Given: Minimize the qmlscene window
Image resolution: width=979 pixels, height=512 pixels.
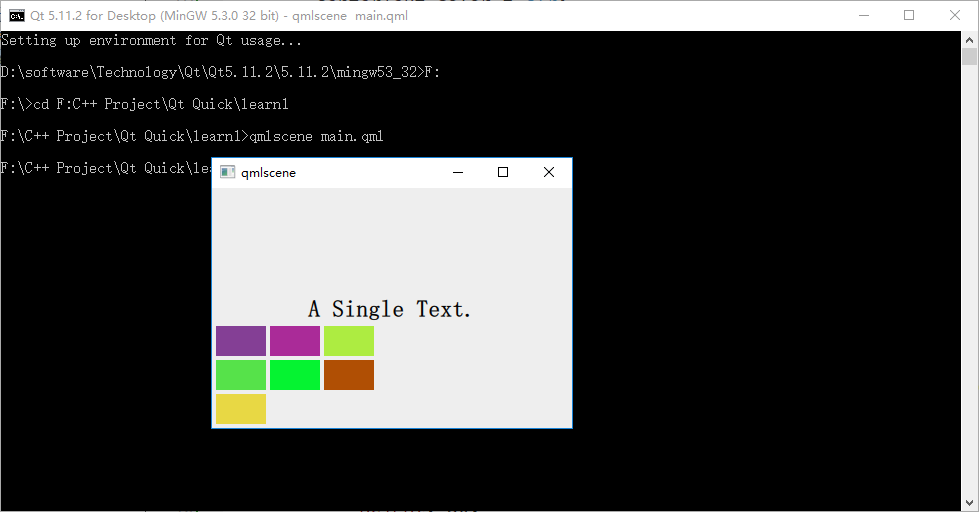Looking at the screenshot, I should 458,173.
